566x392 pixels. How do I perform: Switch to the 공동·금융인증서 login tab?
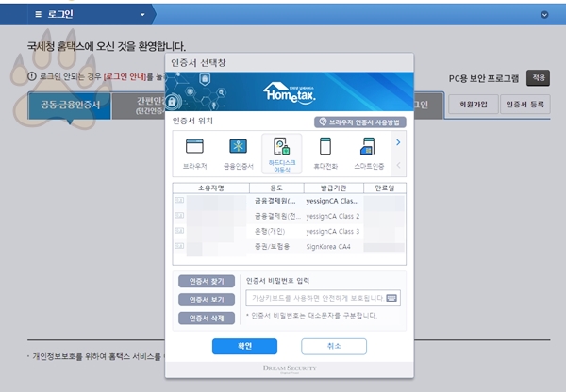(70, 106)
